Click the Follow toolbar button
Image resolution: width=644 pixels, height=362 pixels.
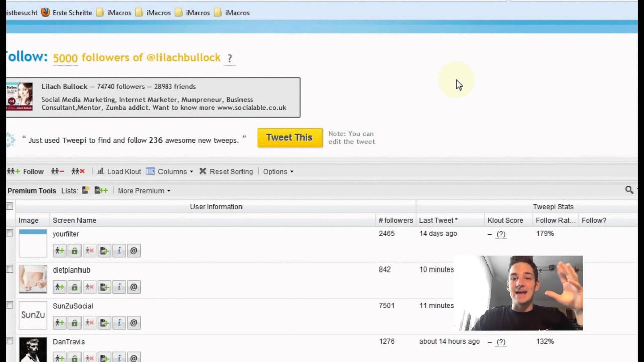click(x=26, y=171)
